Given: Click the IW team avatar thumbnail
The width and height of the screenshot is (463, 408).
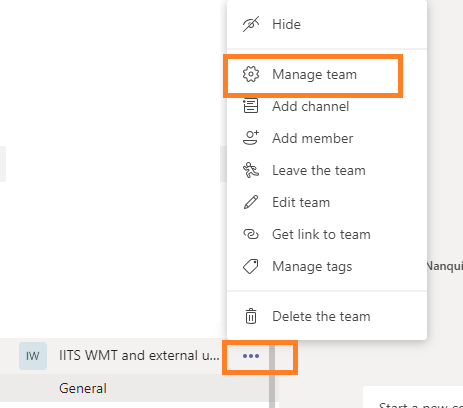Looking at the screenshot, I should 33,356.
